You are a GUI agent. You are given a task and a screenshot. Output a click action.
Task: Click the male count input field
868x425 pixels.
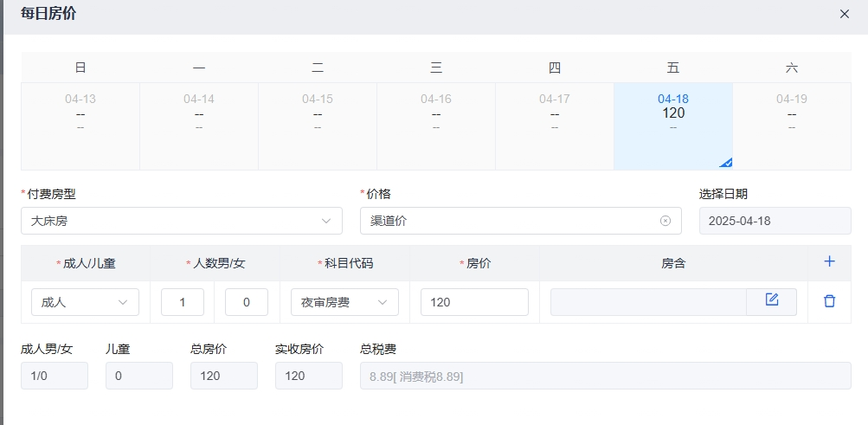click(x=183, y=302)
